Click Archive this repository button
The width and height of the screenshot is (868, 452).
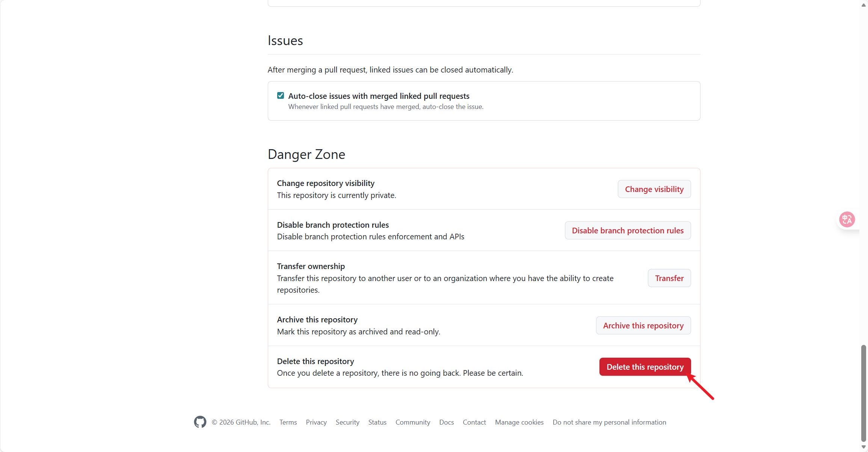(x=643, y=325)
